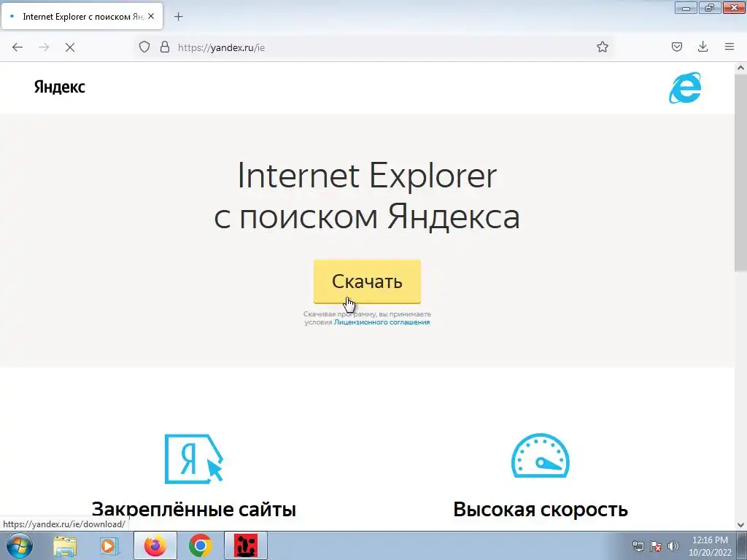This screenshot has width=747, height=560.
Task: Click the forward navigation arrow
Action: (44, 47)
